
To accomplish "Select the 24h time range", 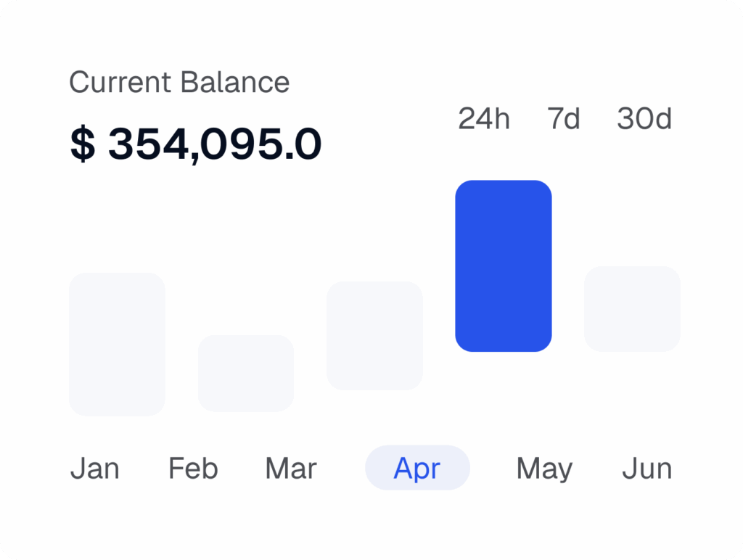I will [484, 119].
